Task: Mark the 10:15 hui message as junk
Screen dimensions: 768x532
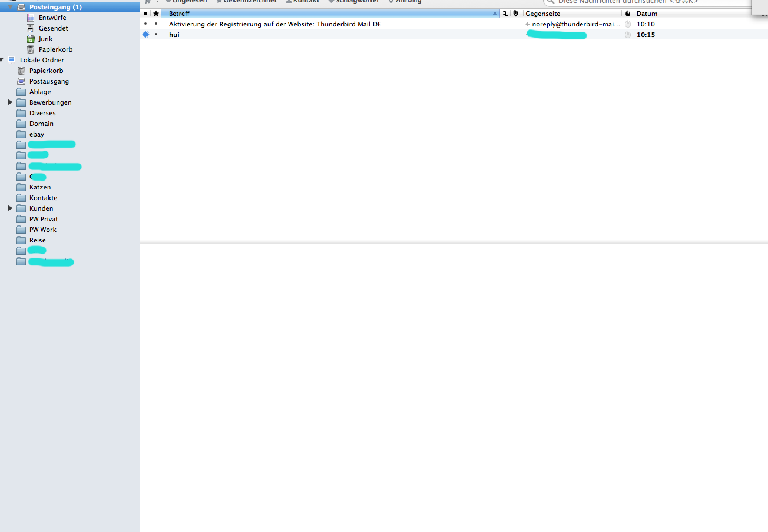Action: (x=628, y=35)
